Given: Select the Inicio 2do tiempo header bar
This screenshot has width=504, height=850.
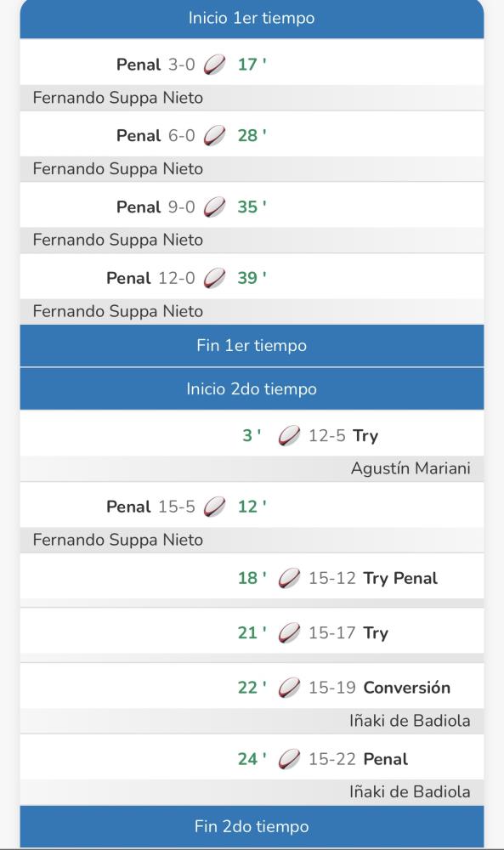Looking at the screenshot, I should [x=252, y=388].
